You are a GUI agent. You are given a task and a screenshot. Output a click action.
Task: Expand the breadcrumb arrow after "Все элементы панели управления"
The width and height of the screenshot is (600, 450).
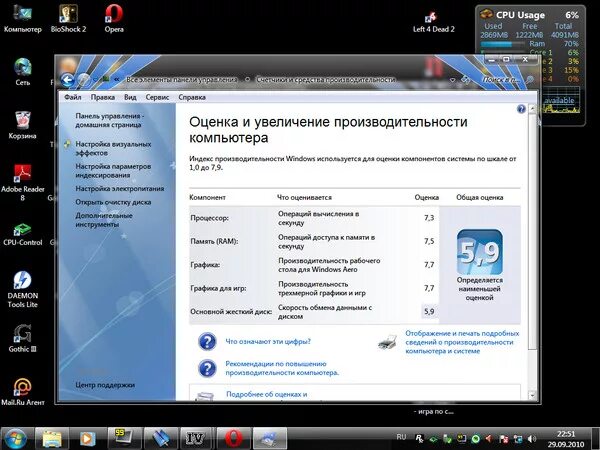[x=248, y=80]
